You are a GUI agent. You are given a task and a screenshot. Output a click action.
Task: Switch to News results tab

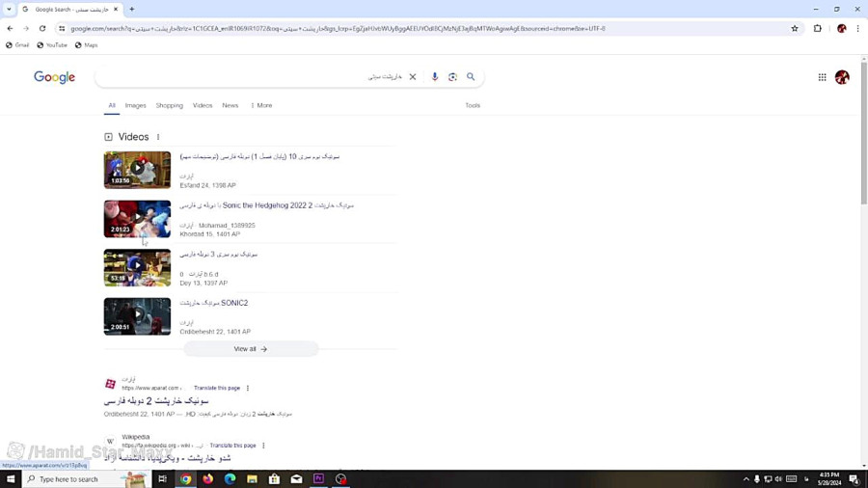point(231,105)
